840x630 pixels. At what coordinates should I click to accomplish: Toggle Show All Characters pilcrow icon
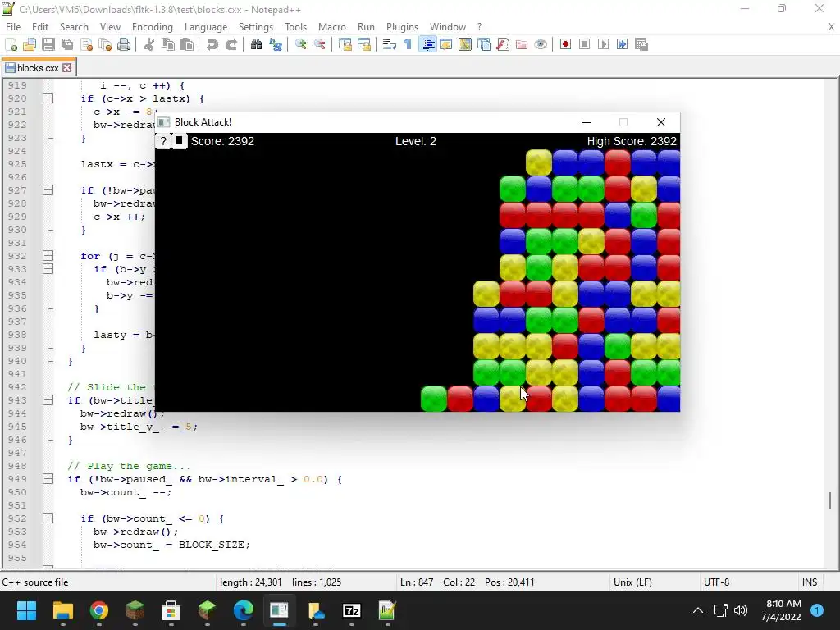coord(409,44)
